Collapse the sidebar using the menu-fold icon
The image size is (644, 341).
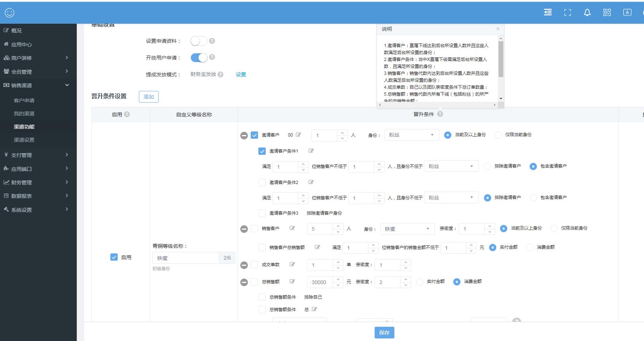547,12
